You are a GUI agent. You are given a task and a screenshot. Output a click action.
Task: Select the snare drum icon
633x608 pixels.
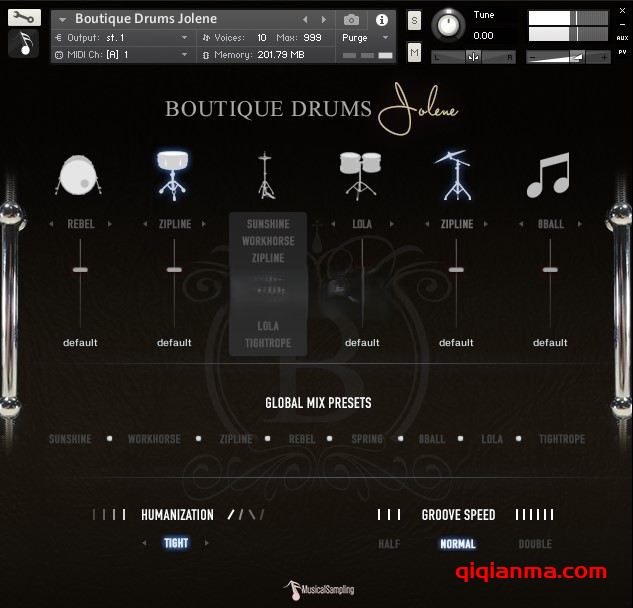coord(172,176)
